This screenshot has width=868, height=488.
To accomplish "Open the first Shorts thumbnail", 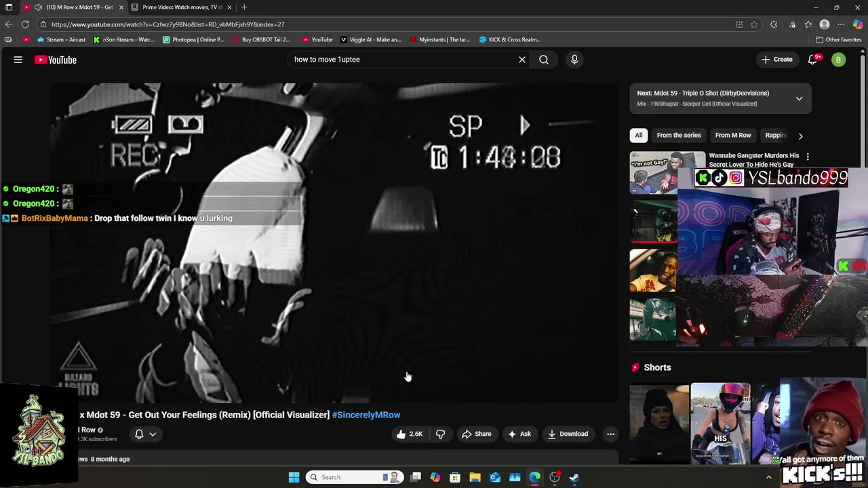I will [x=659, y=423].
